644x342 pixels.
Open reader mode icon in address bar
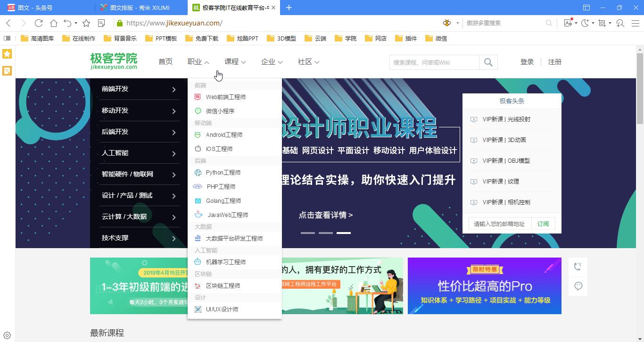point(101,23)
